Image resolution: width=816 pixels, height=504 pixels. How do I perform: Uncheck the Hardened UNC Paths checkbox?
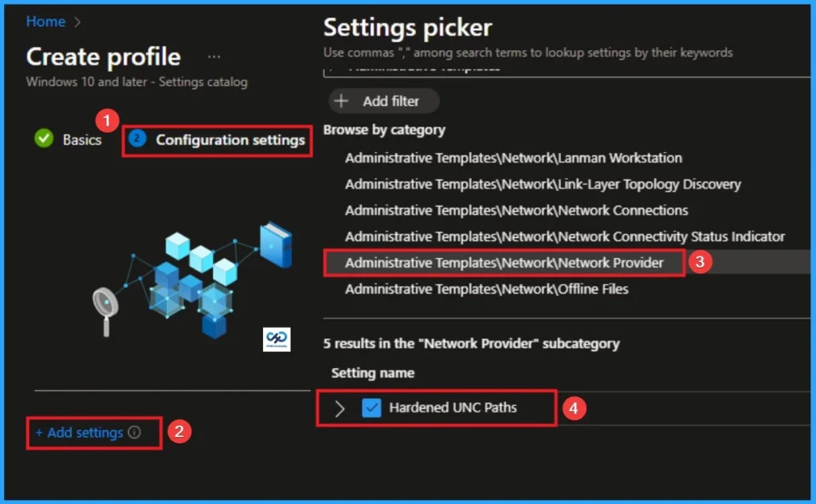[371, 408]
